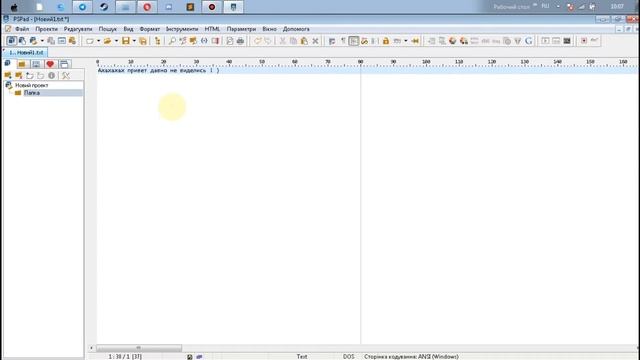Click the orange double arrow icon
This screenshot has width=640, height=360.
(415, 41)
